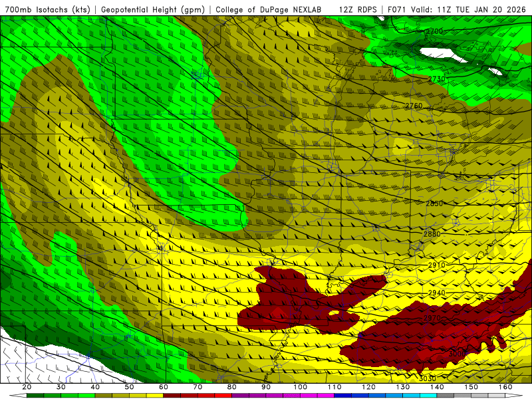Click the 3000 height contour label
Screen dimensions: 532x399
click(457, 354)
